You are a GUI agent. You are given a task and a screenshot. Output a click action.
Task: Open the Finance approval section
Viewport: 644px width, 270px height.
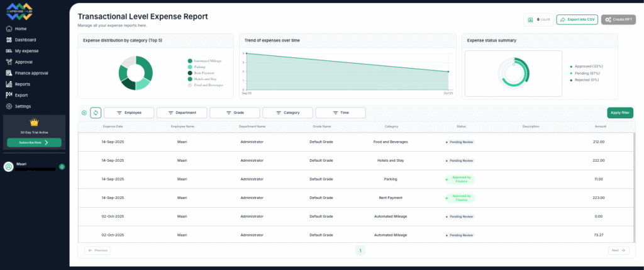31,73
